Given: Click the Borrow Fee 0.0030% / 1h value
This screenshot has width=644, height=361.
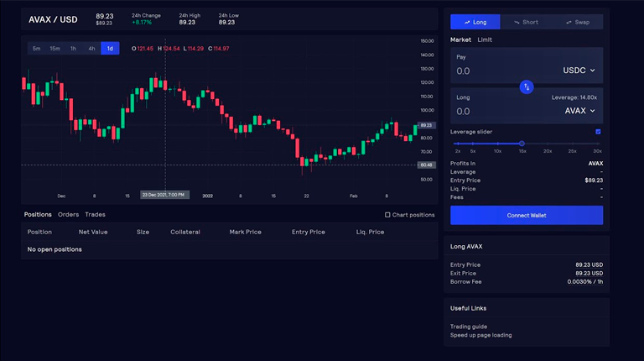Looking at the screenshot, I should tap(585, 281).
